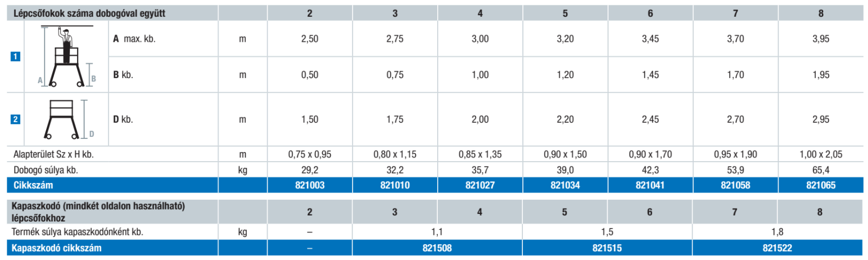Select the worker on platform illustration
This screenshot has height=260, width=868.
[x=67, y=56]
